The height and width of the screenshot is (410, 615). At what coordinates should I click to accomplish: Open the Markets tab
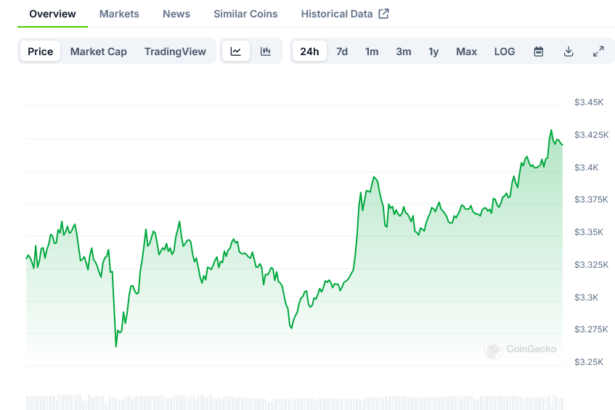click(x=119, y=14)
